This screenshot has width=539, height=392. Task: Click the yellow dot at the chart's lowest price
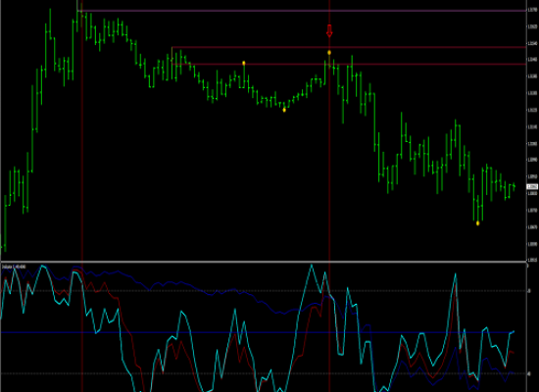(478, 223)
